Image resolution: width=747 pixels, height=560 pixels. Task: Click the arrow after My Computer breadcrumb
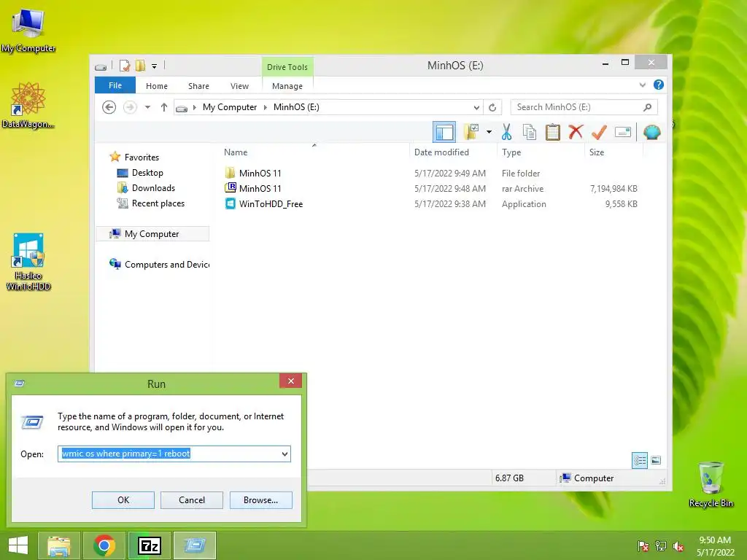[266, 107]
